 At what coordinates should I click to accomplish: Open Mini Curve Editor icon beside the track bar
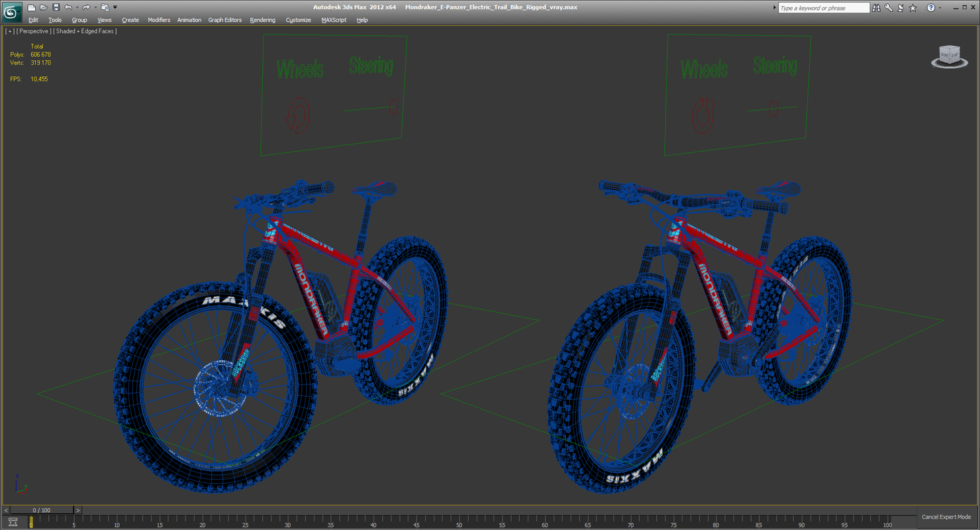pos(13,522)
